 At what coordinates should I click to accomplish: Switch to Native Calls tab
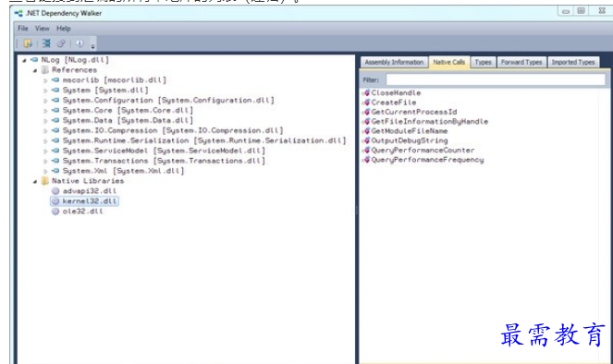[449, 62]
